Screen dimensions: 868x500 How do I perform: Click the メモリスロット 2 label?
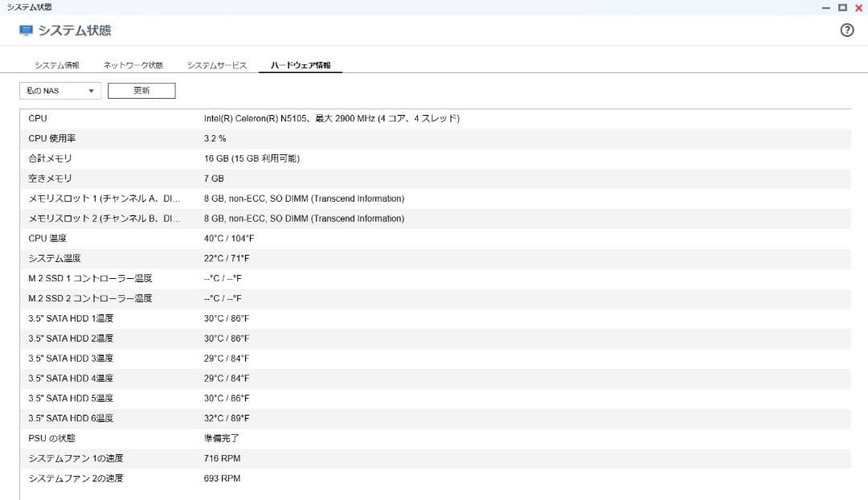point(104,218)
